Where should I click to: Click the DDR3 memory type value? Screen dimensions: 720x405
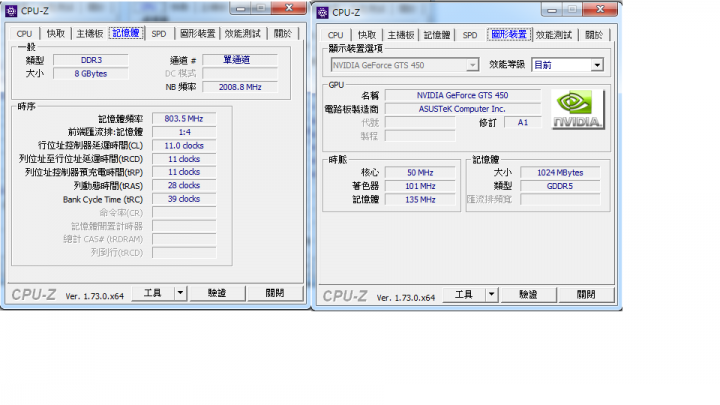(91, 60)
